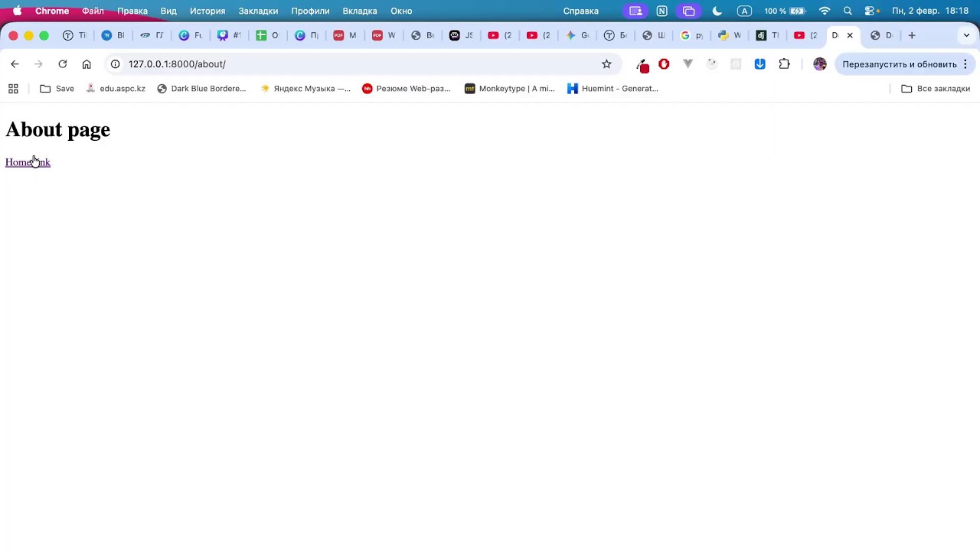980x551 pixels.
Task: Open the Notion menu bar icon
Action: pos(661,11)
